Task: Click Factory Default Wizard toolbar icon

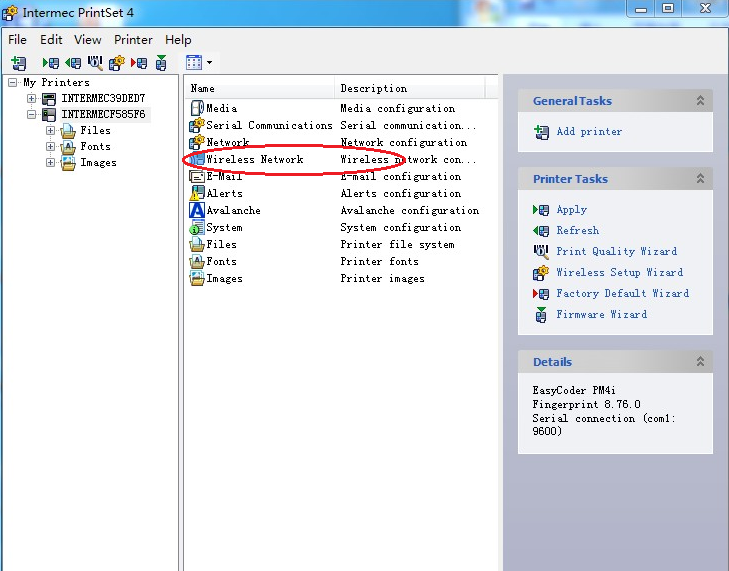Action: pos(139,63)
